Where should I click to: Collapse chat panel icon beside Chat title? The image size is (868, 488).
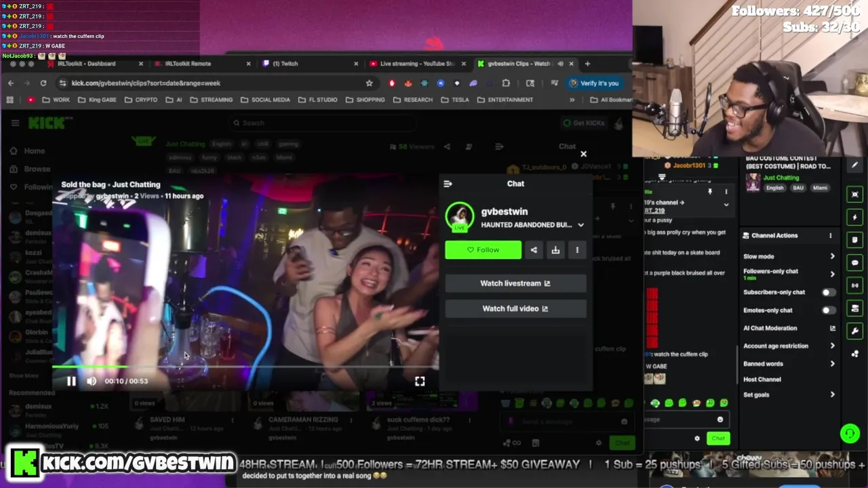pyautogui.click(x=448, y=184)
